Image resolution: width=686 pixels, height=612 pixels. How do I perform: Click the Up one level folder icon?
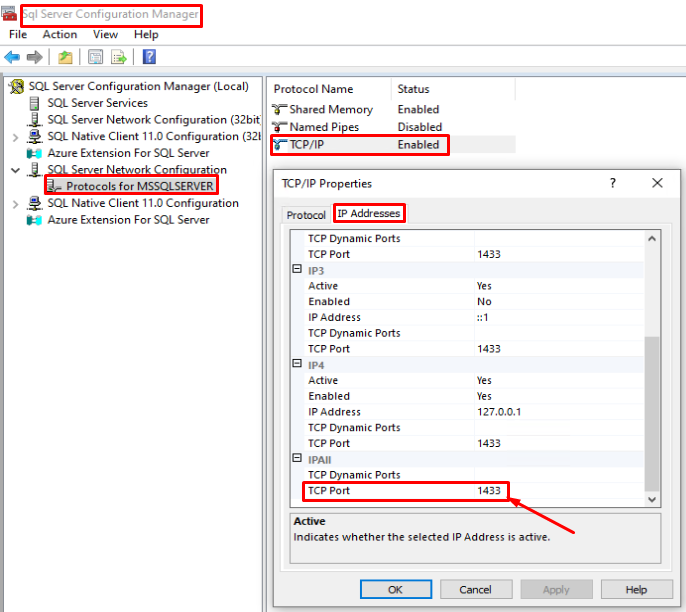tap(65, 57)
